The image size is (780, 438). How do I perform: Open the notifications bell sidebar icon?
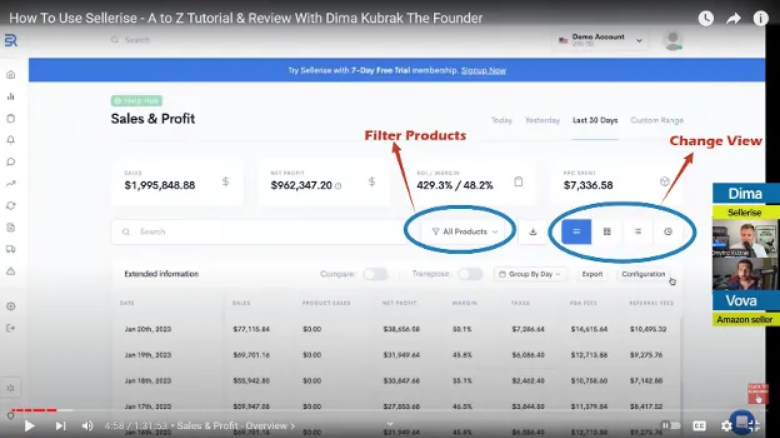(10, 140)
